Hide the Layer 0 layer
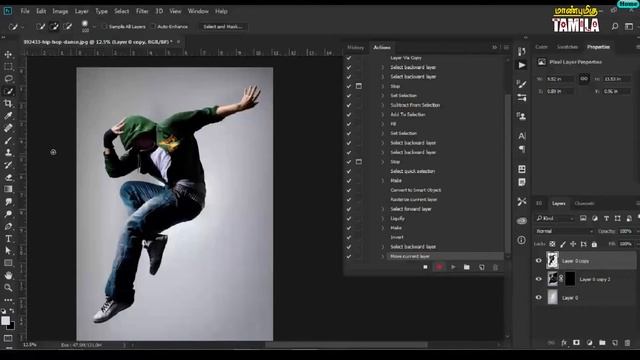 [539, 298]
